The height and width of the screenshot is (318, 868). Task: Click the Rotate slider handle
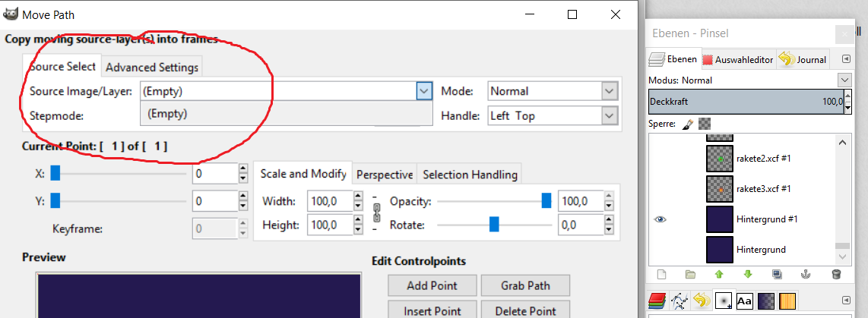point(494,225)
